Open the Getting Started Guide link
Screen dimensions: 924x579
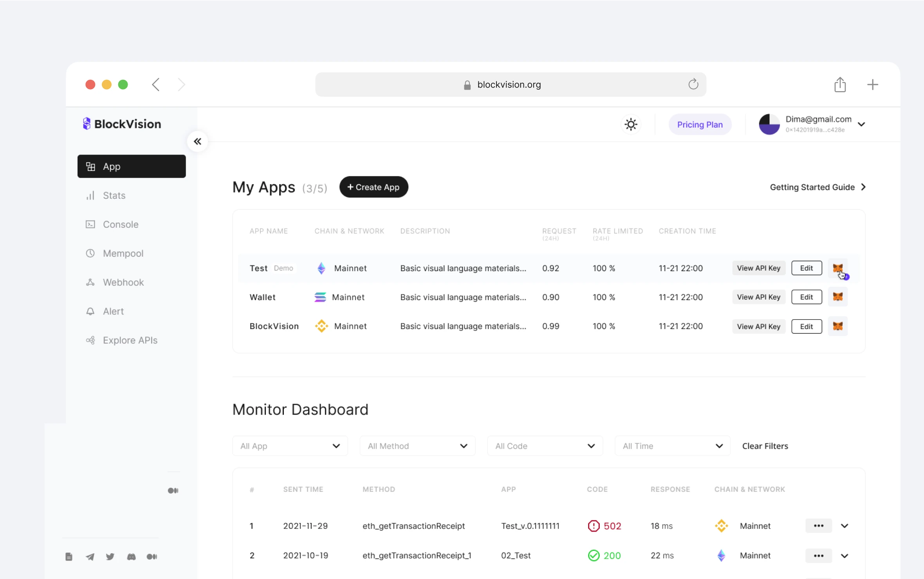click(817, 187)
